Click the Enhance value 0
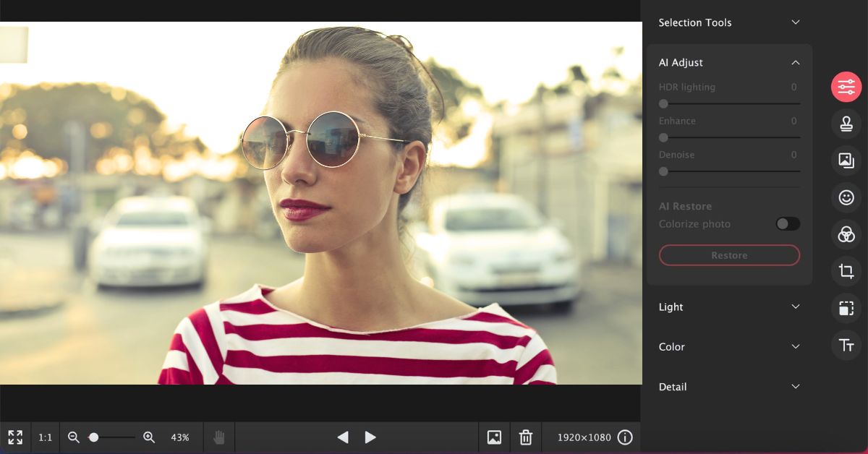This screenshot has height=454, width=868. (x=793, y=121)
